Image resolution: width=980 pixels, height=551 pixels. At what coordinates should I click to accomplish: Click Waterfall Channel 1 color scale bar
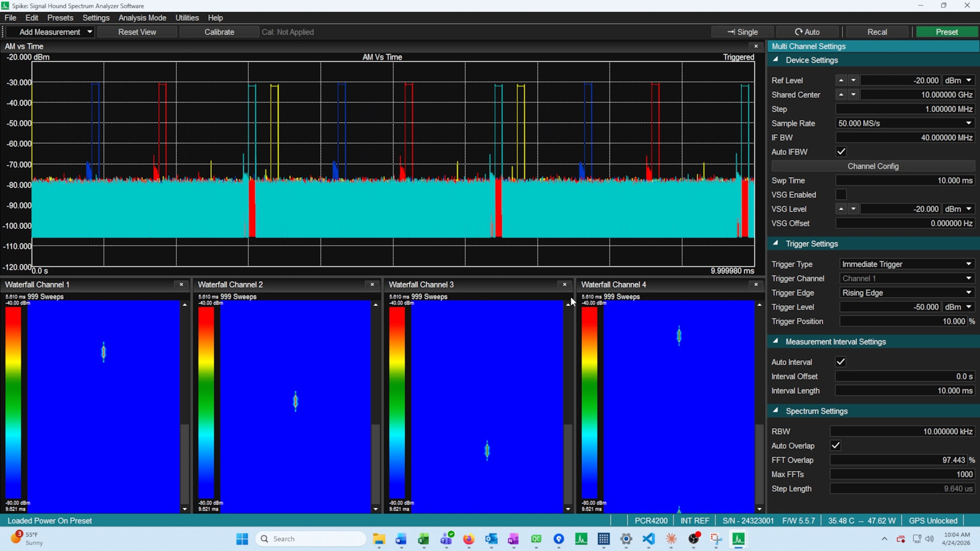click(x=13, y=403)
